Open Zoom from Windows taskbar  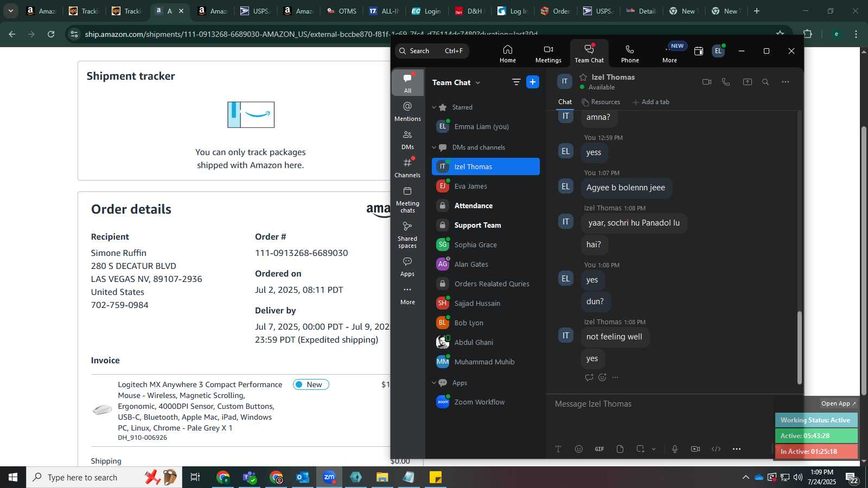[329, 477]
